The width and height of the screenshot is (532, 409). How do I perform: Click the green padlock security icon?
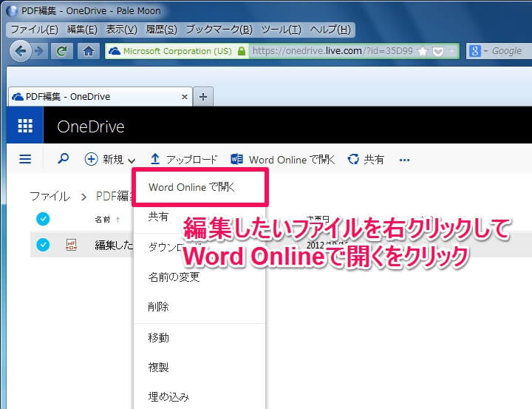pos(241,51)
